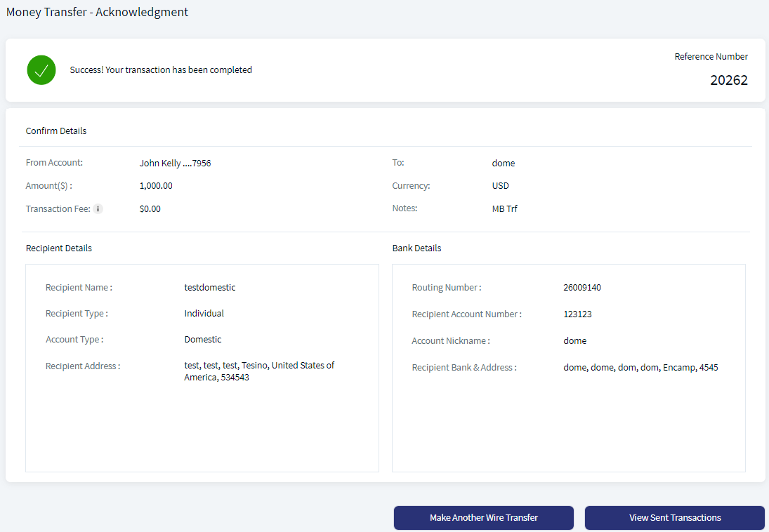Viewport: 769px width, 532px height.
Task: Click the green success checkmark icon
Action: pos(41,70)
